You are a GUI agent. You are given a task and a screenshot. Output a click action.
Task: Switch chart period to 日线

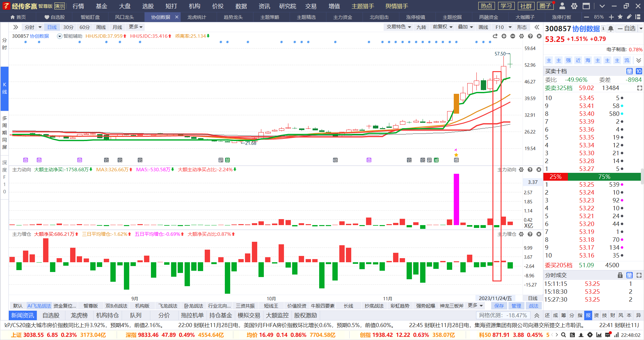click(52, 27)
